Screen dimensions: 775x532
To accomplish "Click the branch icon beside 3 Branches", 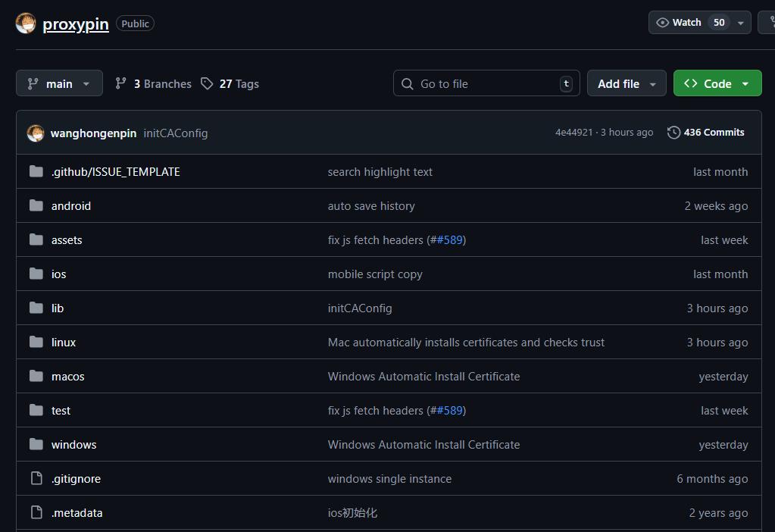I will 120,83.
